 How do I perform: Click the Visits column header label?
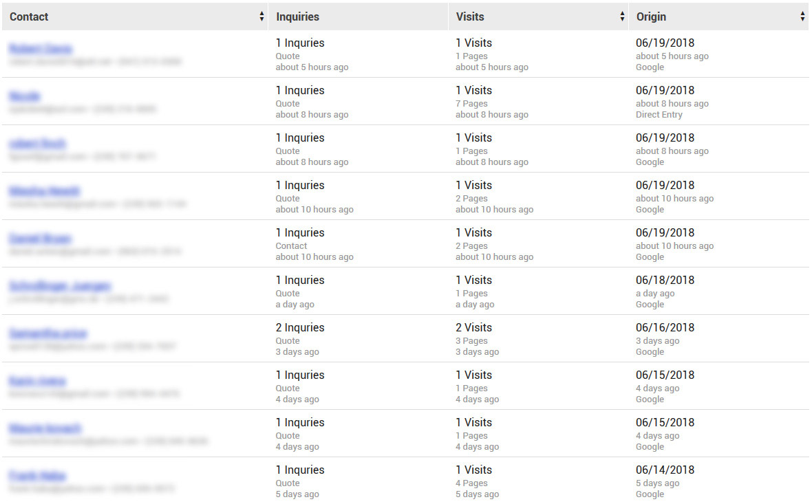pos(470,17)
